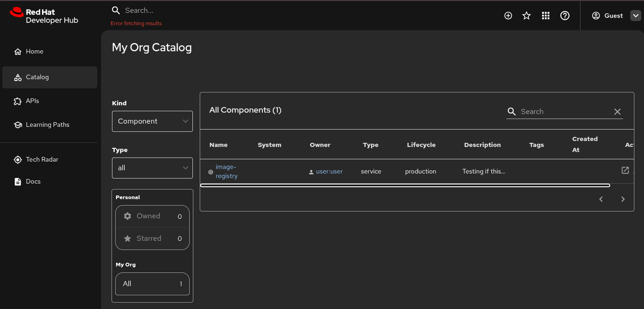Clear the components search with X icon
The image size is (644, 309).
tap(617, 112)
